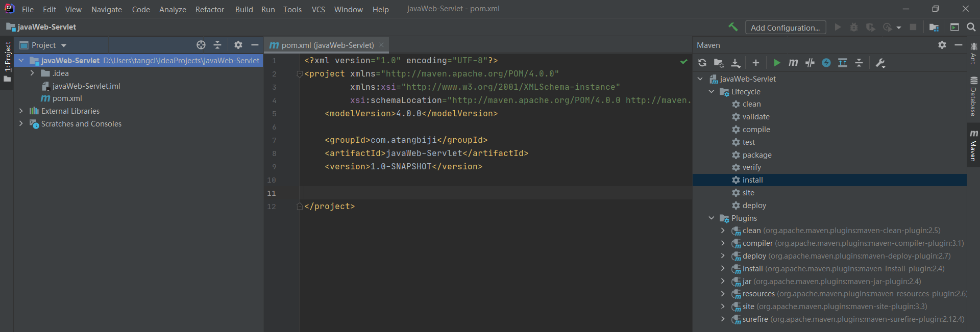Image resolution: width=980 pixels, height=332 pixels.
Task: Show Maven Dependencies diagram icon
Action: point(843,63)
